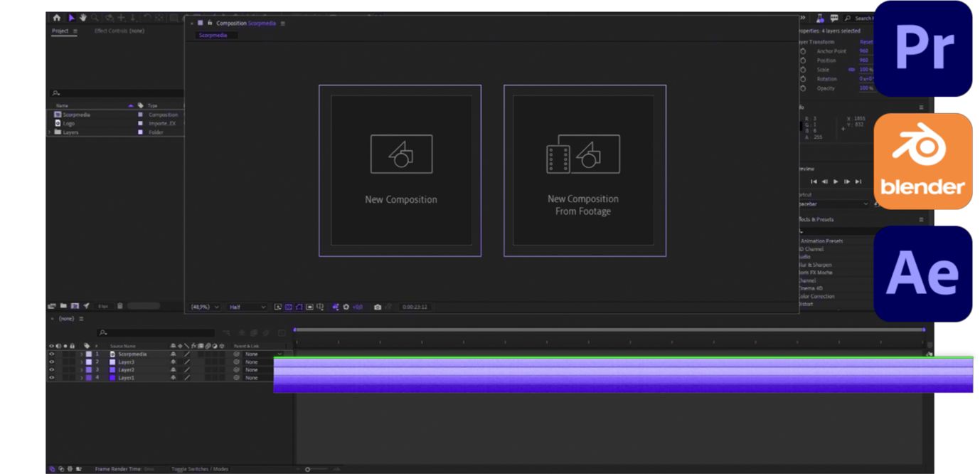The height and width of the screenshot is (474, 980).
Task: Toggle Scale constrain proportions link icon
Action: point(852,70)
